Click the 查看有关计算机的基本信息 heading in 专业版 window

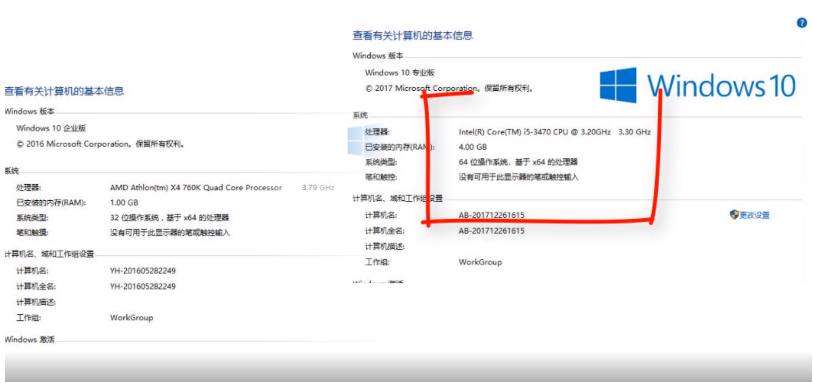[x=413, y=36]
